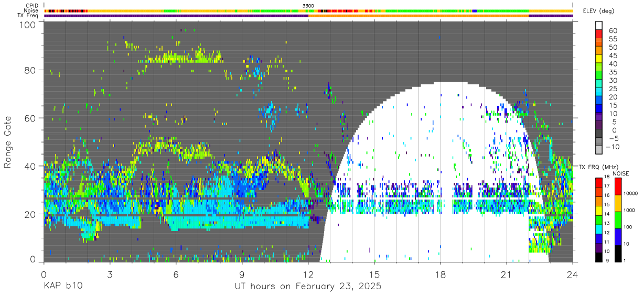Click the 35 label on ELEV colorbar

(613, 72)
